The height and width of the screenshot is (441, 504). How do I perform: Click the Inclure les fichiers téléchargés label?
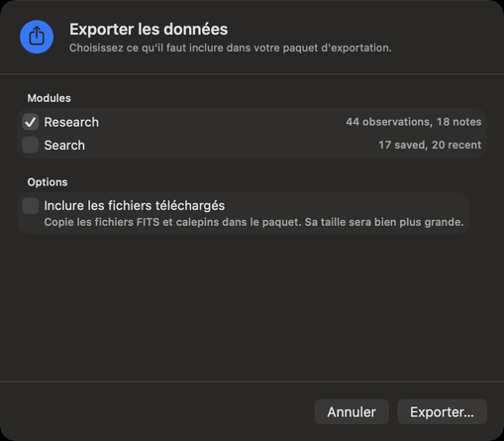tap(135, 206)
